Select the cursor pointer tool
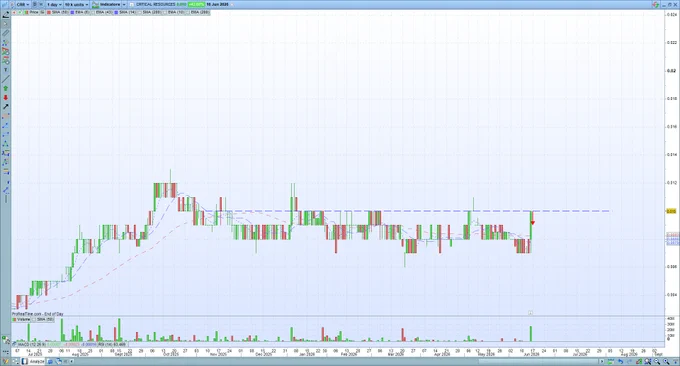 (6, 24)
